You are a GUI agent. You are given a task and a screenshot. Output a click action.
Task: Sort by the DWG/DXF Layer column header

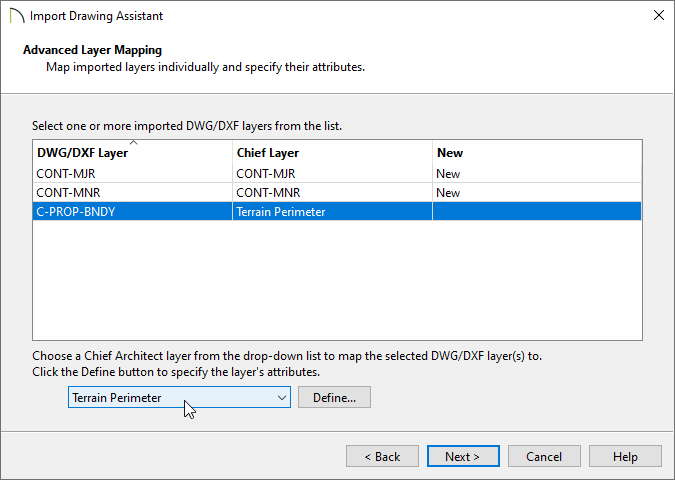click(133, 153)
